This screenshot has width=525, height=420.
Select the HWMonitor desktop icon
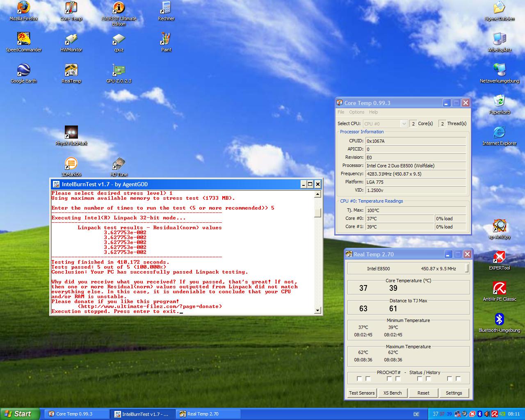71,42
